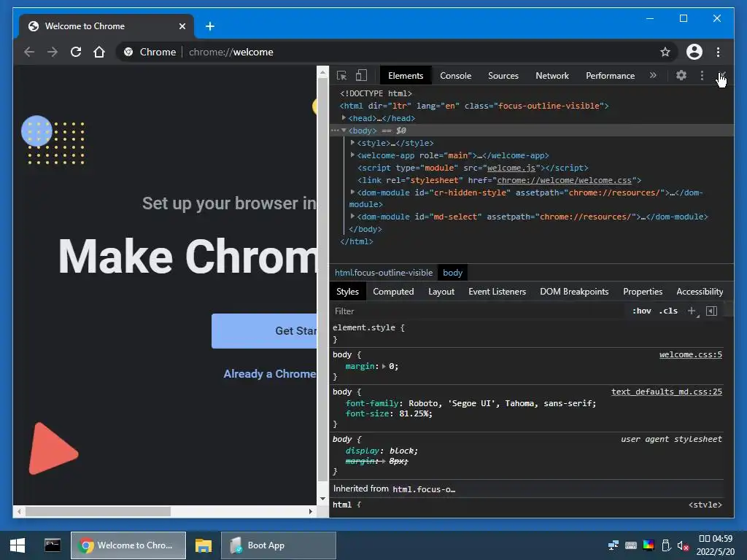
Task: Select the element.style rule
Action: [368, 327]
